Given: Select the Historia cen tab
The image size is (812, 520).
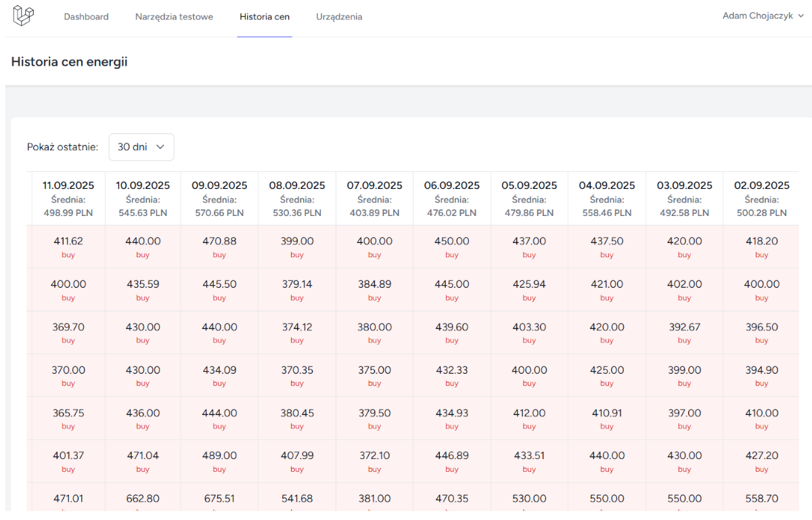Looking at the screenshot, I should pos(265,17).
